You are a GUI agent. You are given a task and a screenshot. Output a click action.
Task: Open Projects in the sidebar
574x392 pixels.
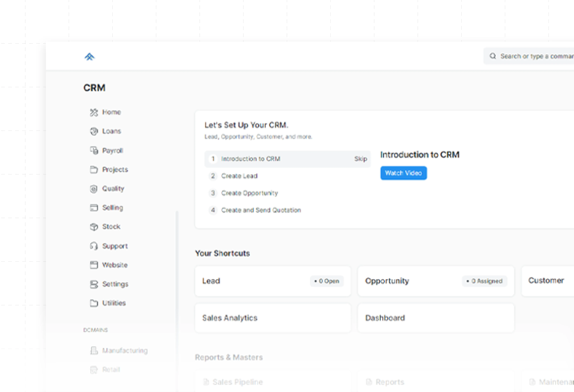tap(115, 170)
